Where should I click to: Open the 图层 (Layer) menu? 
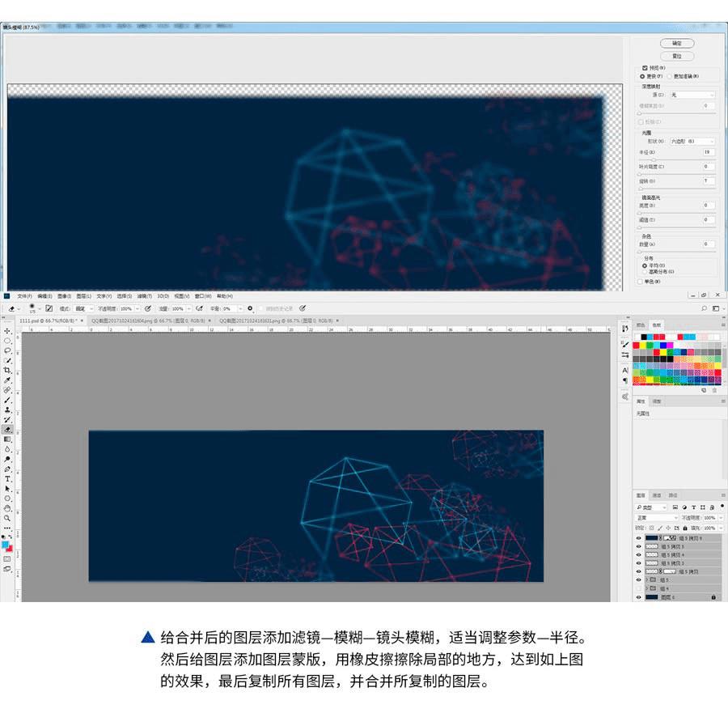coord(83,296)
